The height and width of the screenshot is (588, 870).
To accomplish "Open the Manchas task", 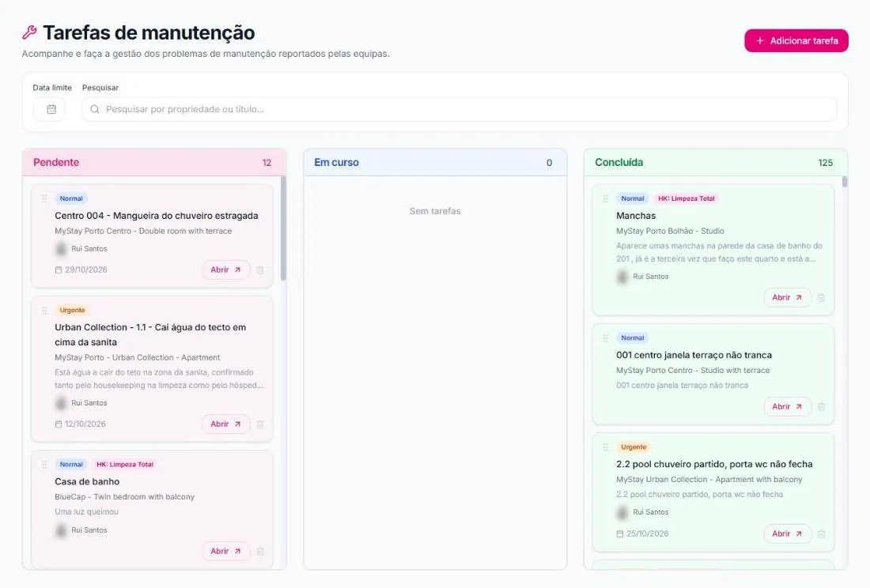I will pyautogui.click(x=787, y=298).
